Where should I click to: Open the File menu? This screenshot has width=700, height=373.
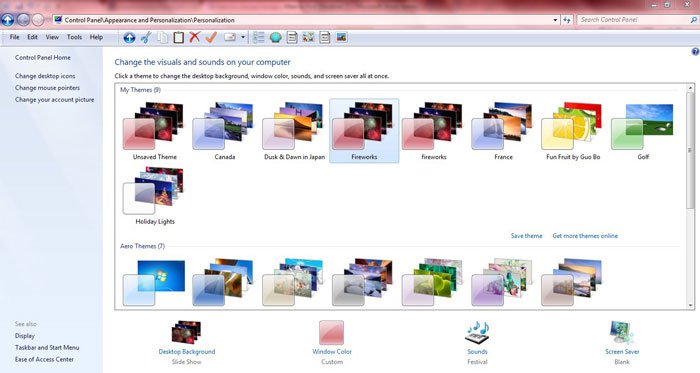pos(14,37)
